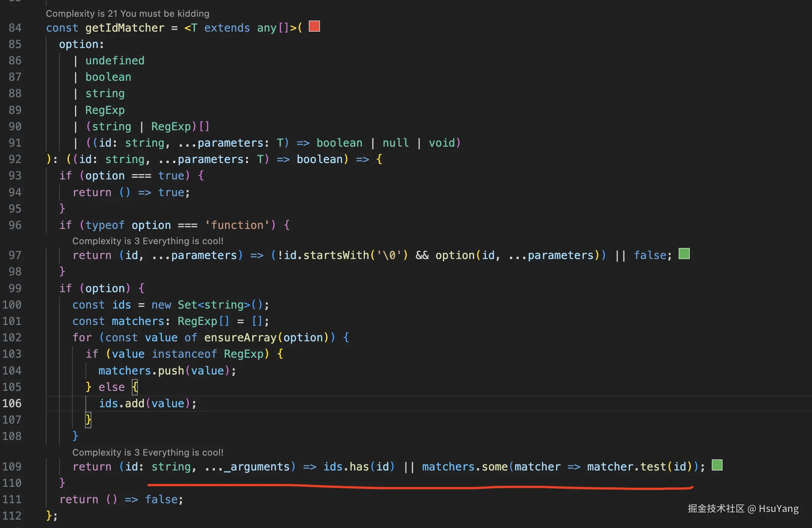Click the startsWith method on line 97
Viewport: 812px width, 528px height.
point(336,255)
